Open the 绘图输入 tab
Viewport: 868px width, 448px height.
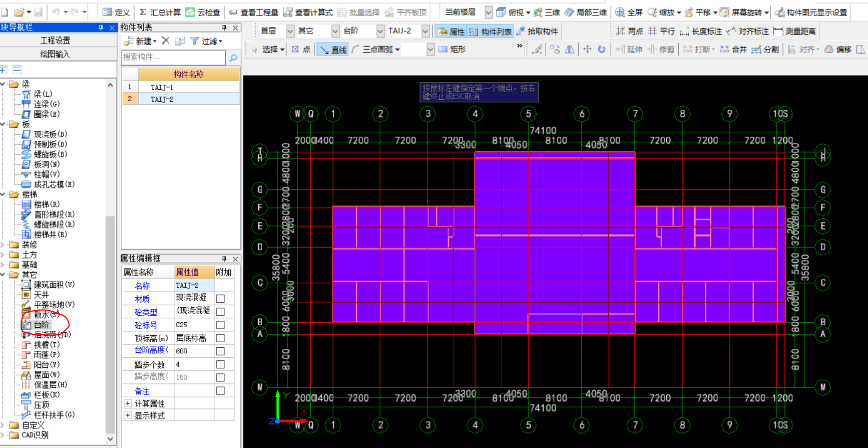click(x=55, y=54)
